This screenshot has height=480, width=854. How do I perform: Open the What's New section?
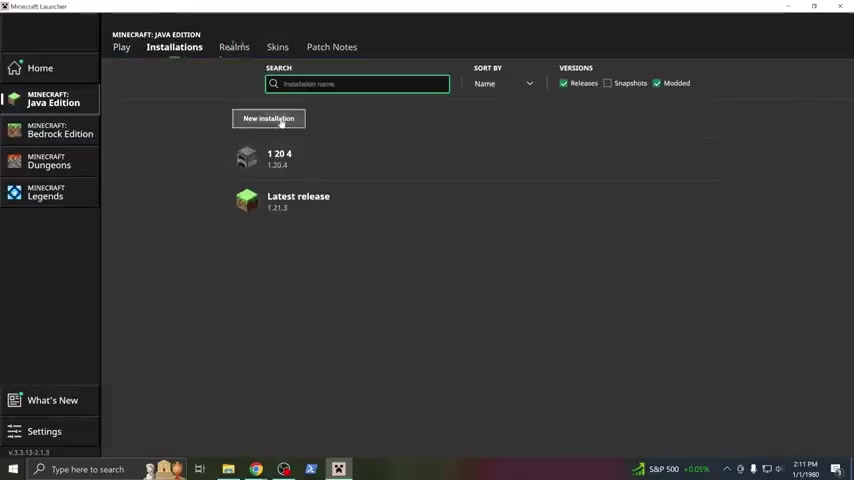tap(50, 400)
